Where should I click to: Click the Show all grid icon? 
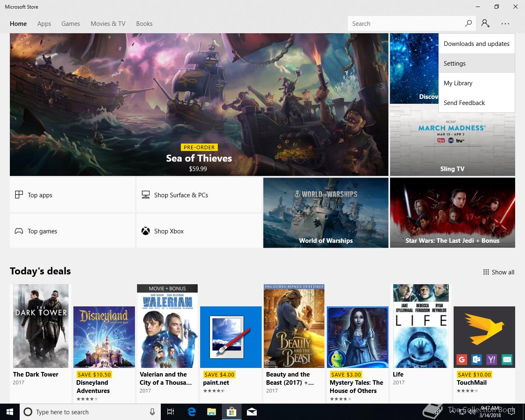[486, 272]
